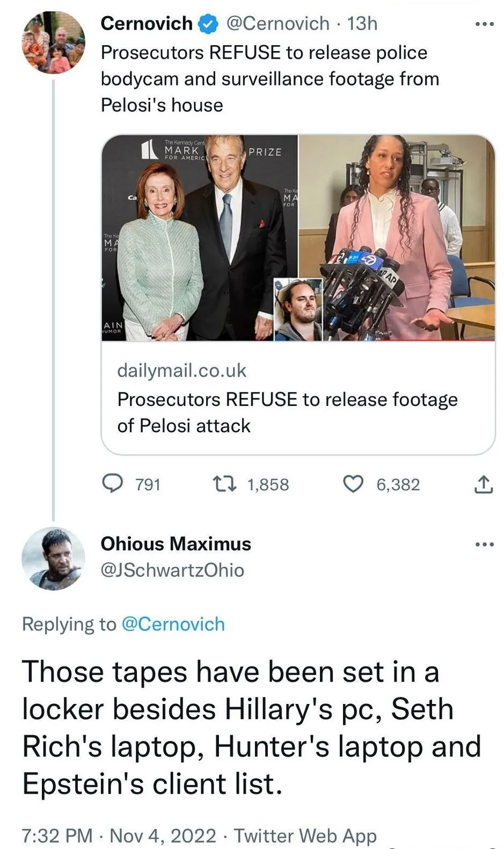Click the reply speech bubble icon
Image resolution: width=504 pixels, height=849 pixels.
tap(113, 484)
